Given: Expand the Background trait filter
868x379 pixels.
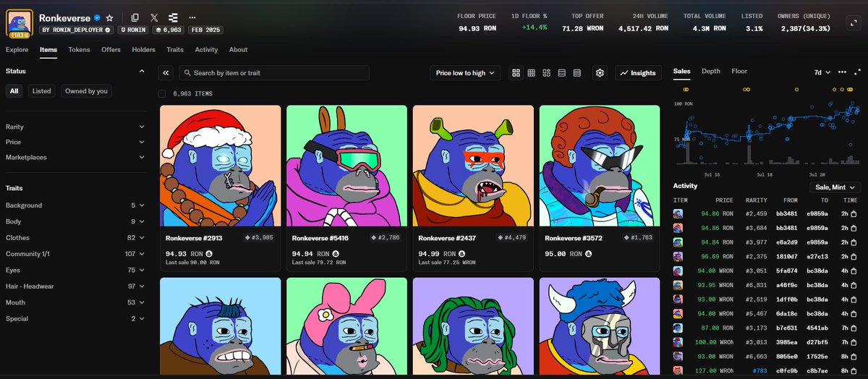Looking at the screenshot, I should coord(75,205).
